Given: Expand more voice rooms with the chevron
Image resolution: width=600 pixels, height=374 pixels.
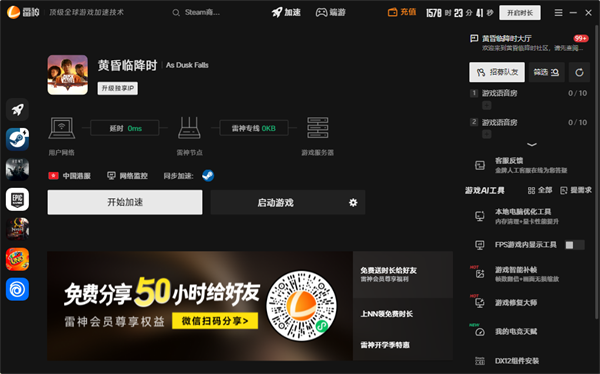Looking at the screenshot, I should (x=532, y=145).
